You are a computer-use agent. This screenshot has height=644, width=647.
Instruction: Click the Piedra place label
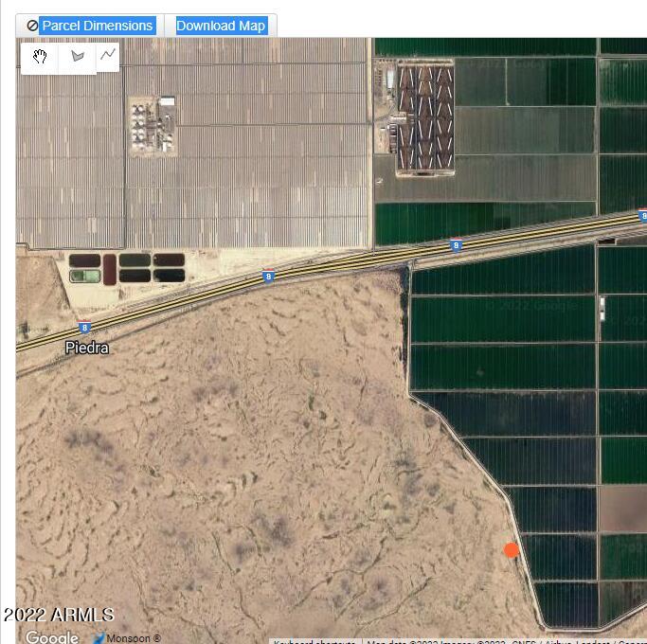pyautogui.click(x=87, y=348)
